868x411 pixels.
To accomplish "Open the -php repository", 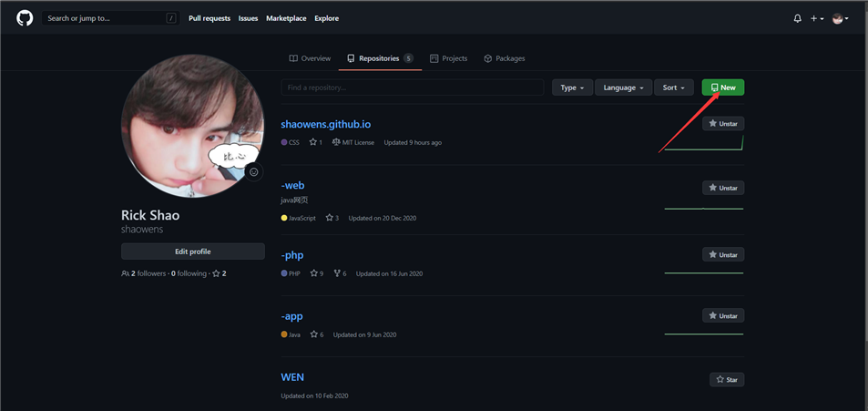I will (x=291, y=255).
